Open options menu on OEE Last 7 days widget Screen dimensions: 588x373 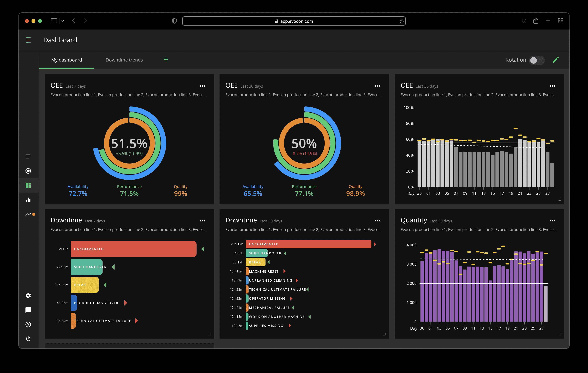click(x=202, y=86)
